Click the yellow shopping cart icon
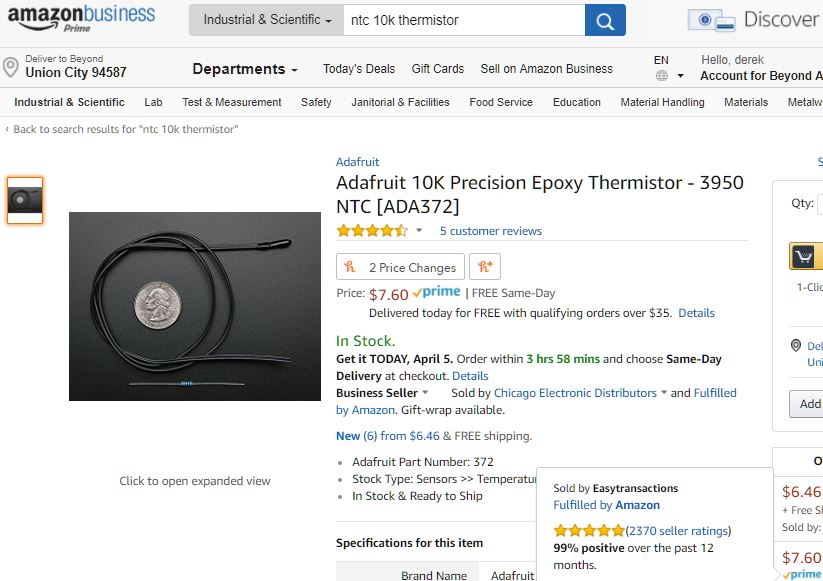 803,257
